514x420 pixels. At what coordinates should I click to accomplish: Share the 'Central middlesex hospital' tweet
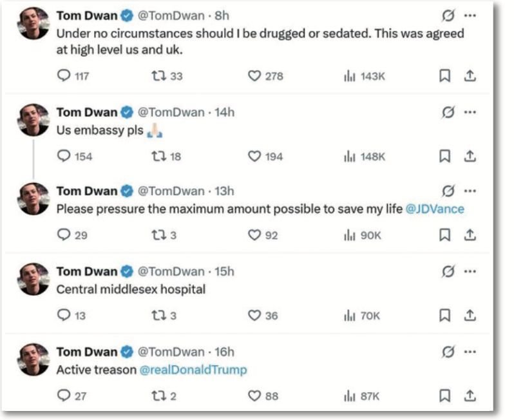coord(470,316)
